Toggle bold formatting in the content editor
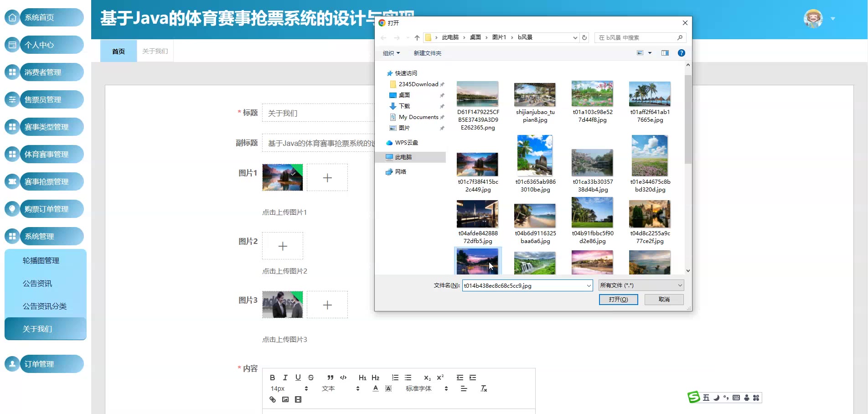 click(272, 378)
